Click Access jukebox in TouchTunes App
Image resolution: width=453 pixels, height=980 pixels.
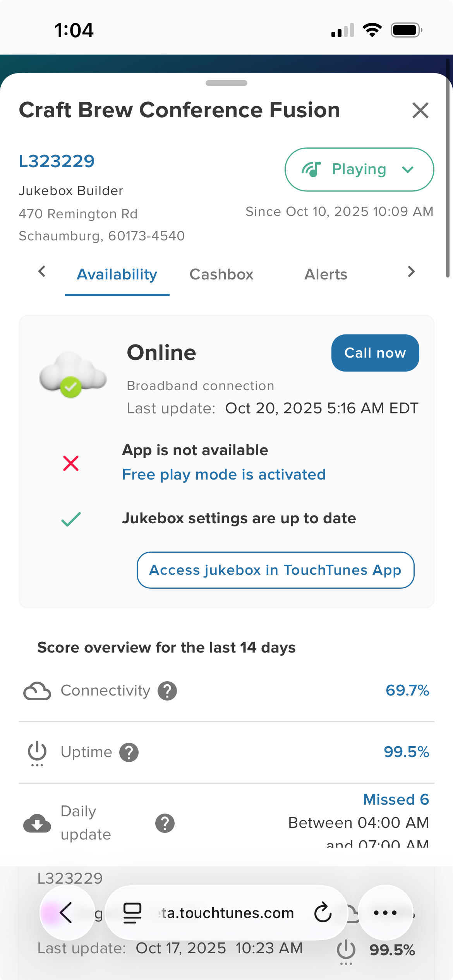coord(275,570)
